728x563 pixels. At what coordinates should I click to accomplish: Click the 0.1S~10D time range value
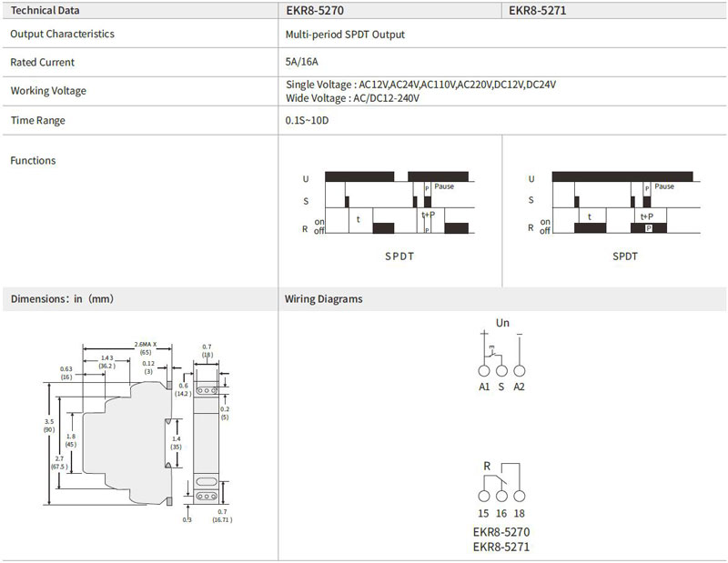coord(307,121)
